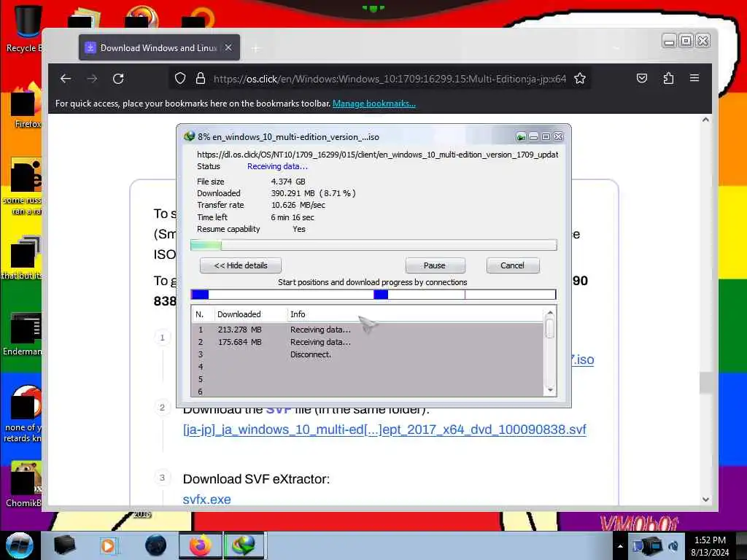Collapse details with Hide details button
The height and width of the screenshot is (560, 747).
[x=241, y=265]
